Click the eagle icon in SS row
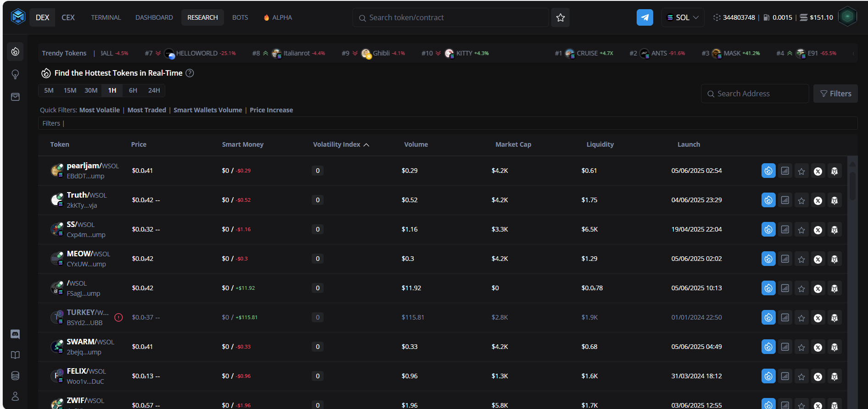The height and width of the screenshot is (409, 868). click(x=834, y=230)
